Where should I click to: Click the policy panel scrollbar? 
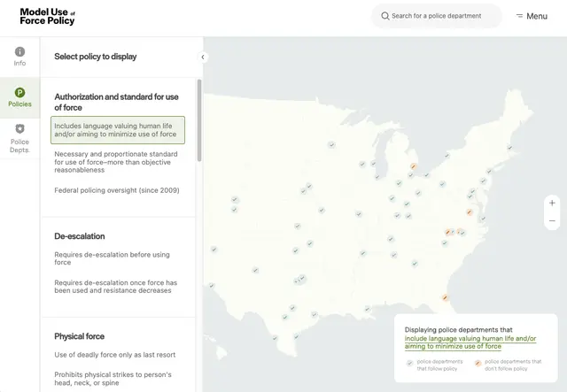tap(199, 119)
